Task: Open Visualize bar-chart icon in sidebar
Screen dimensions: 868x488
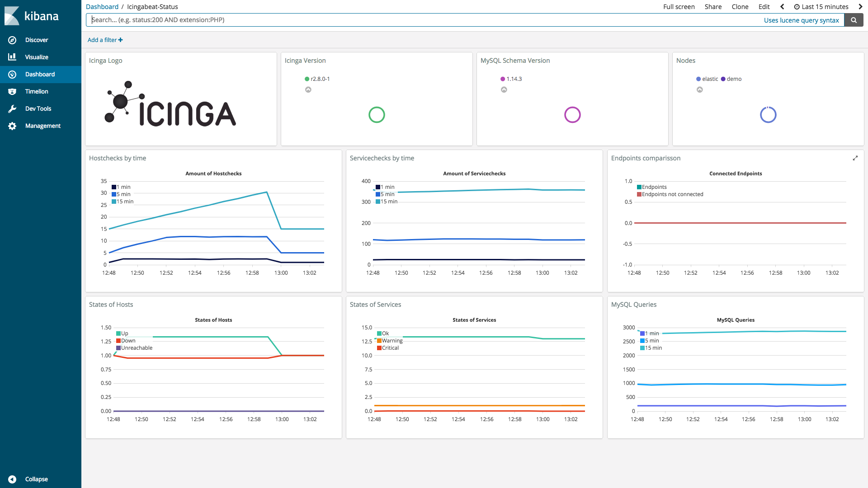Action: click(x=12, y=57)
